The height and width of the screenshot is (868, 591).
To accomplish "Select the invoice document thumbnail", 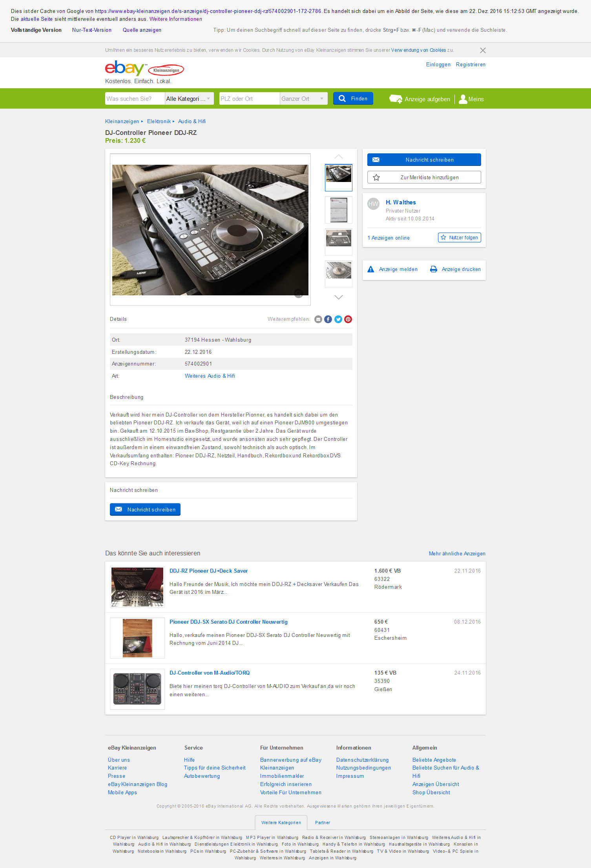I will click(339, 210).
